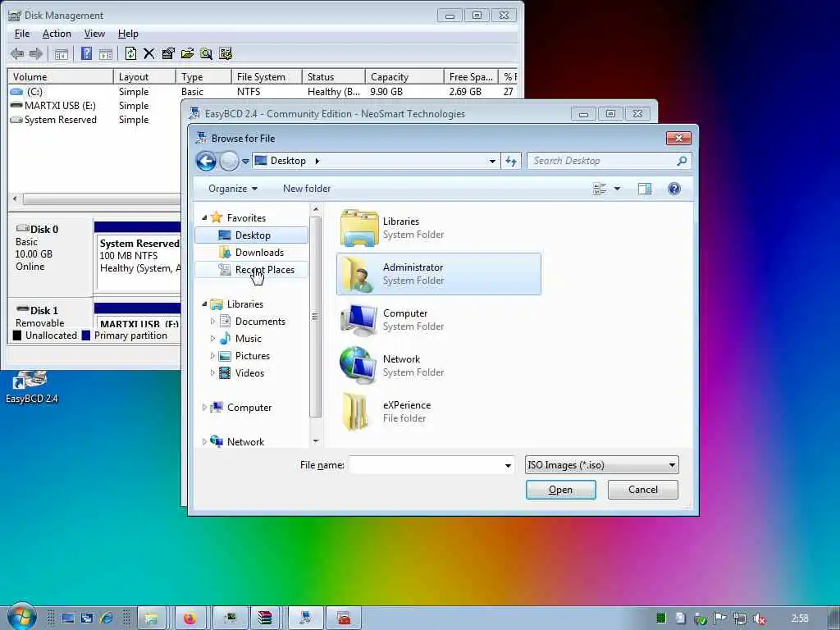Click the Open button
Screen dimensions: 840x630
[560, 490]
